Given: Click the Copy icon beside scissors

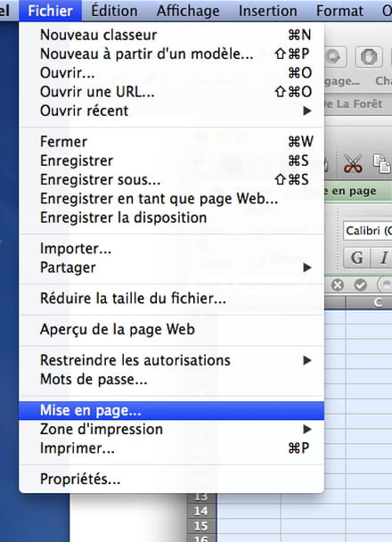Looking at the screenshot, I should pyautogui.click(x=382, y=163).
